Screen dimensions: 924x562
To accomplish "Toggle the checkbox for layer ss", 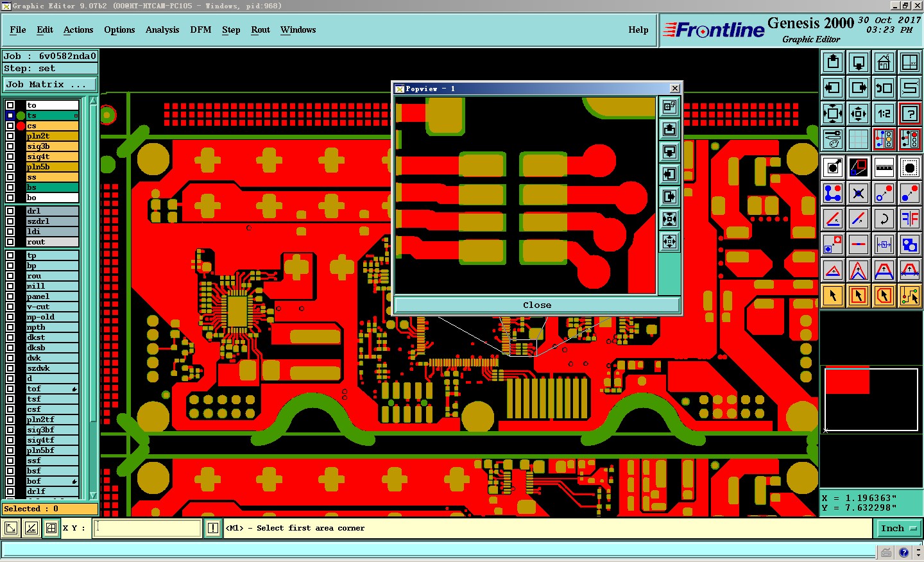I will 10,177.
